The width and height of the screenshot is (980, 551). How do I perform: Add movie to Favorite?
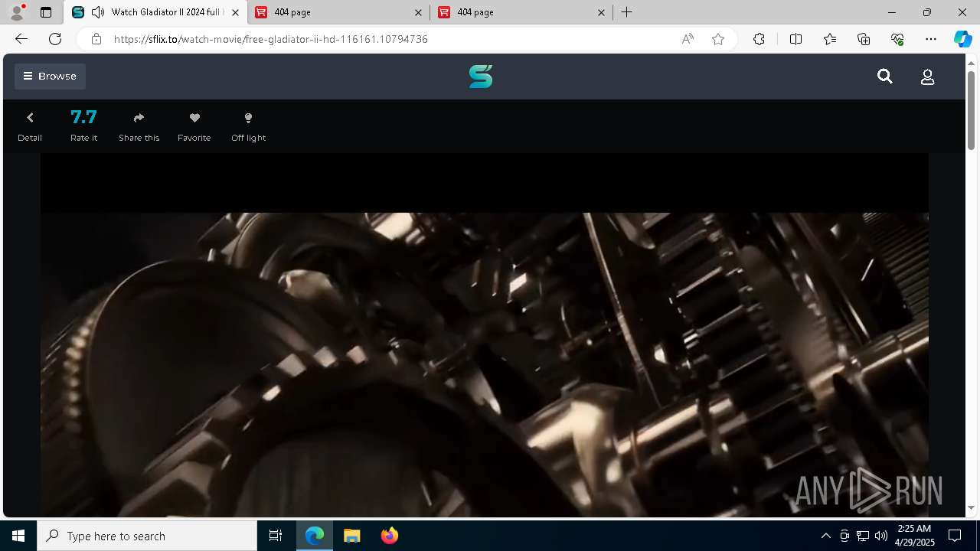pyautogui.click(x=194, y=126)
